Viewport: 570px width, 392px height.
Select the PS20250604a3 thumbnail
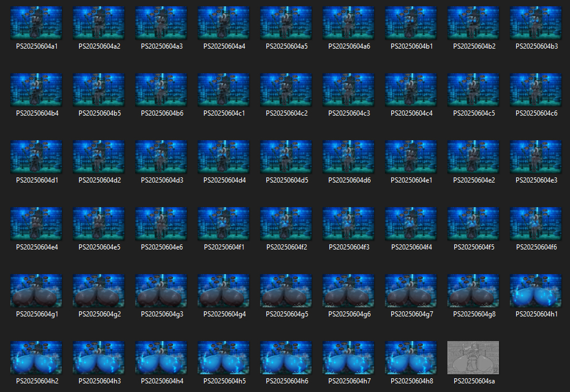coord(161,22)
